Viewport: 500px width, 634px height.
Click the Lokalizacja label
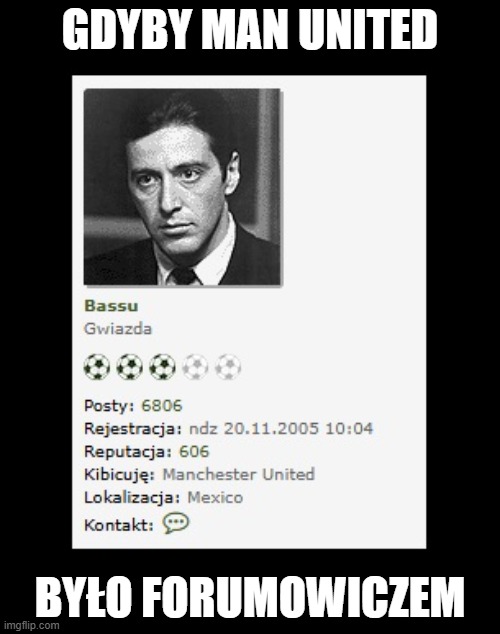pos(132,498)
